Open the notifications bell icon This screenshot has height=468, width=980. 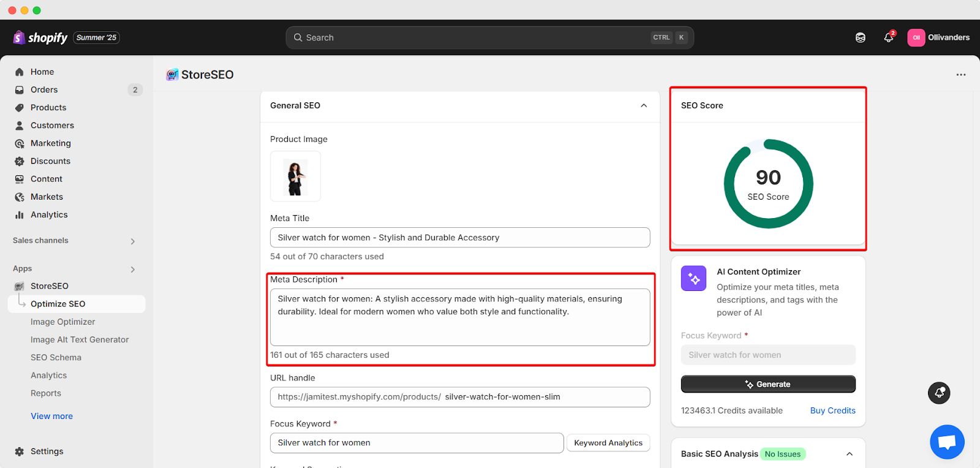tap(889, 37)
